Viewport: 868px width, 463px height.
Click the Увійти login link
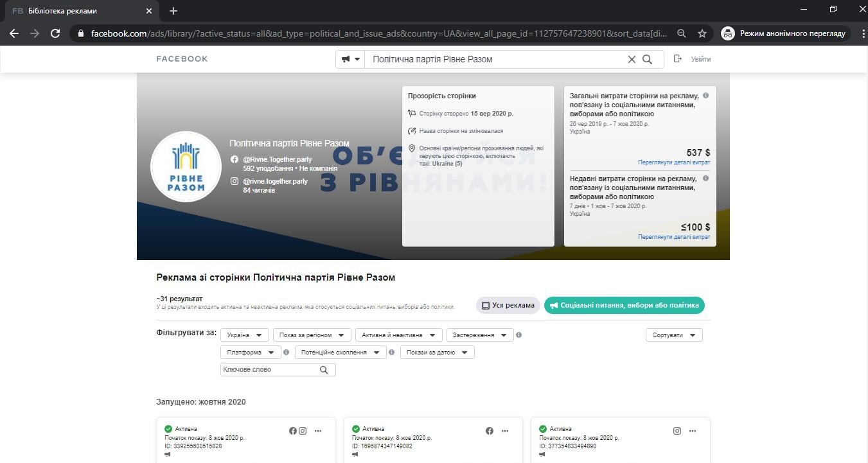coord(700,59)
